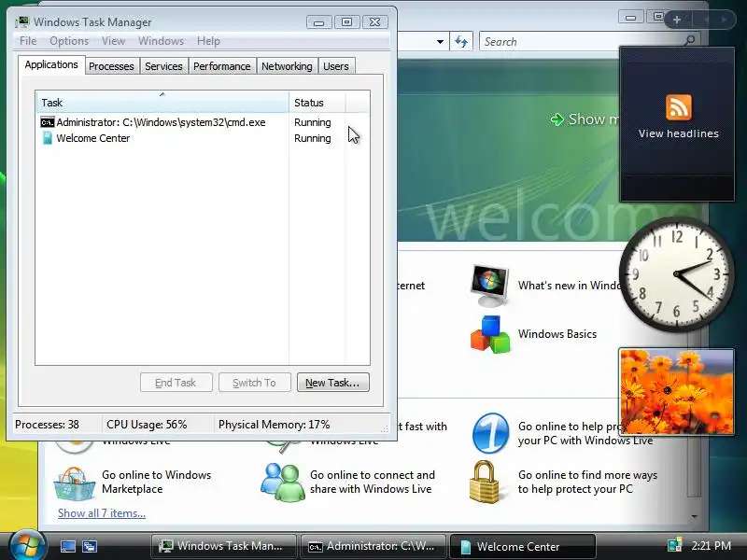Click the Windows Basics colored cubes icon
This screenshot has width=747, height=560.
(x=489, y=334)
